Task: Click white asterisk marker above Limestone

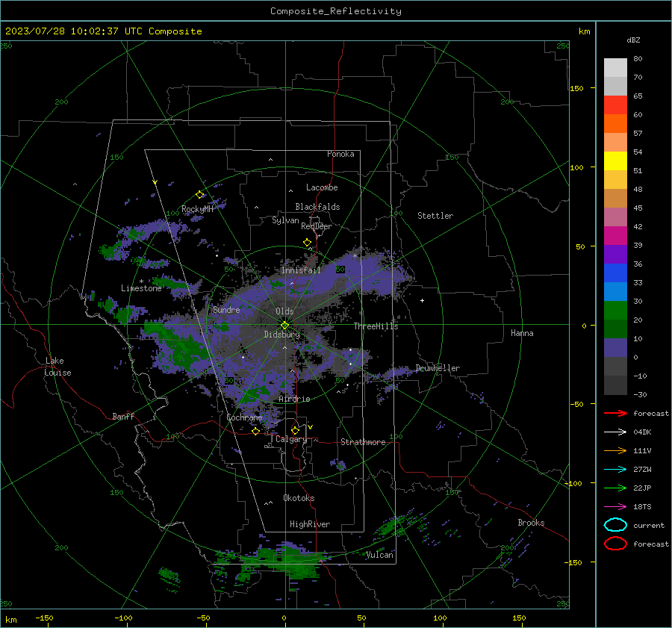Action: [x=141, y=282]
